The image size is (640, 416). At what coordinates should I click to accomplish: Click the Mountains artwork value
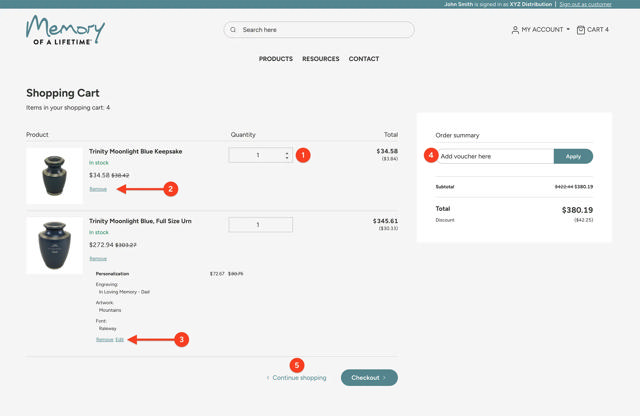point(110,310)
